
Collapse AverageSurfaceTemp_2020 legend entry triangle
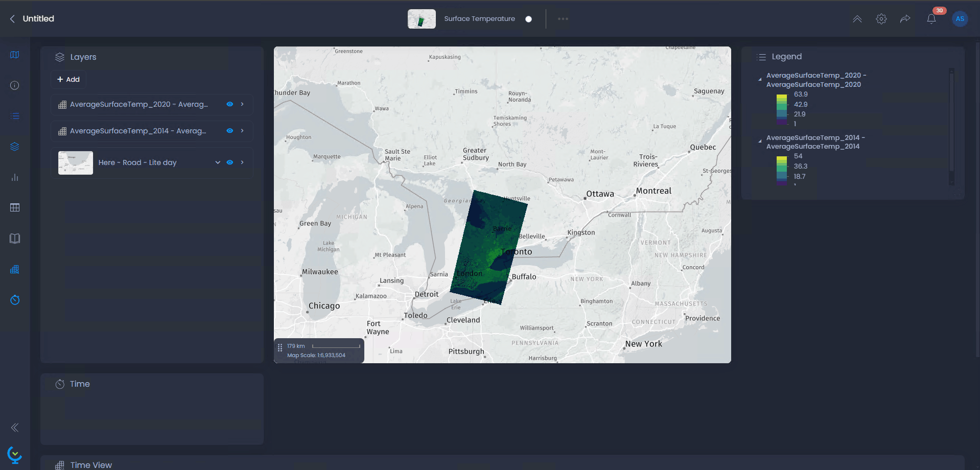coord(760,79)
